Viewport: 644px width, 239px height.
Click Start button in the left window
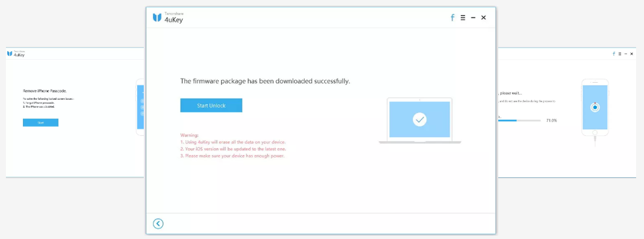point(41,122)
